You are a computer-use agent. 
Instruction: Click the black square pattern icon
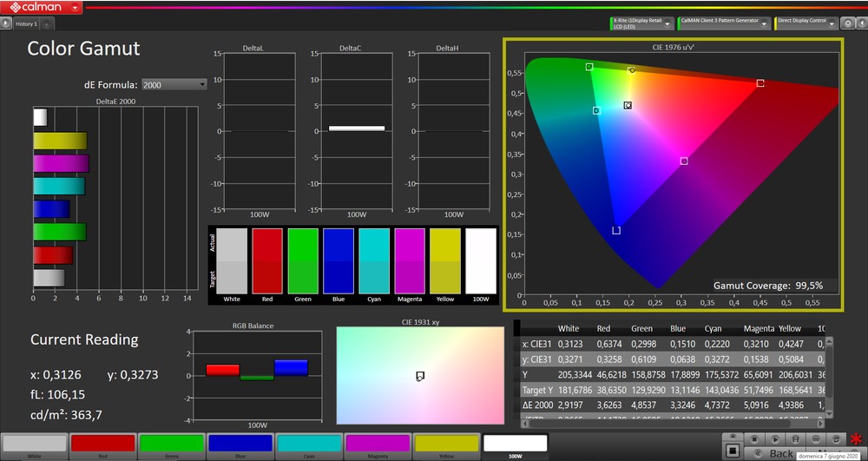point(732,451)
